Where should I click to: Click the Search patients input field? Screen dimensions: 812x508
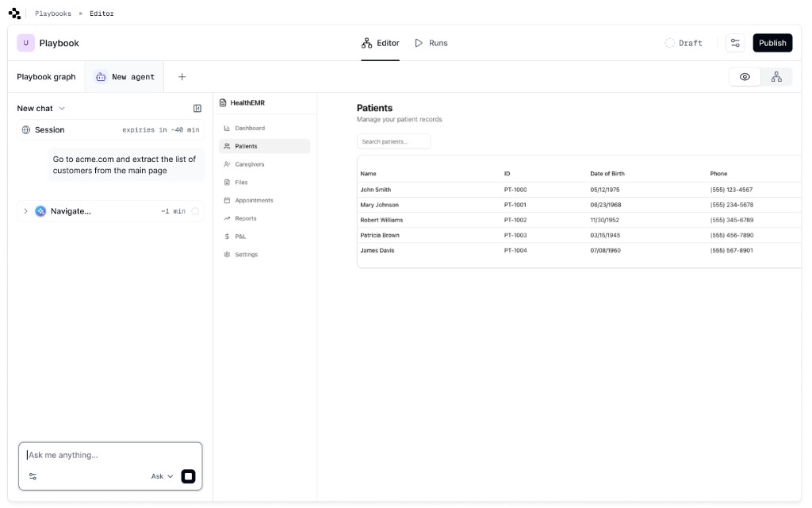click(393, 140)
